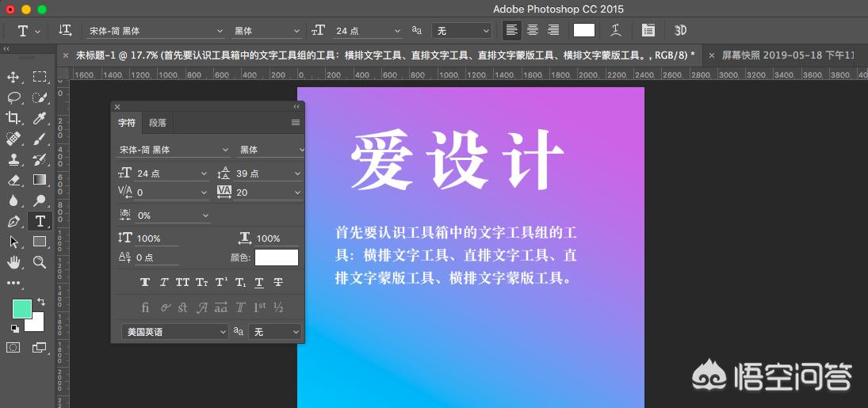Toggle Quick Mask mode
Image resolution: width=868 pixels, height=408 pixels.
click(x=13, y=348)
